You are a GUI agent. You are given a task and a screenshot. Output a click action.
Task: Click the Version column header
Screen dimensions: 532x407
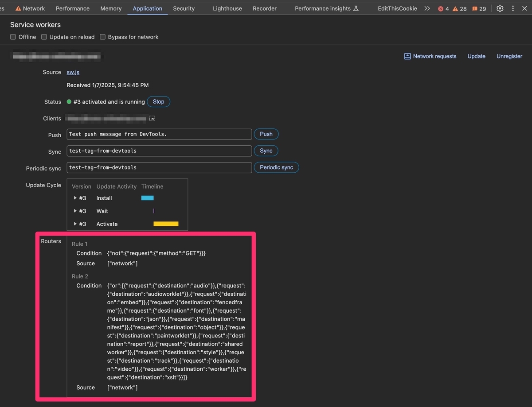pyautogui.click(x=82, y=186)
